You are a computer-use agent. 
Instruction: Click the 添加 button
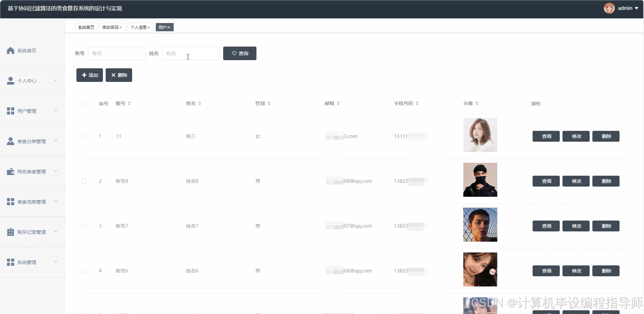(x=90, y=75)
